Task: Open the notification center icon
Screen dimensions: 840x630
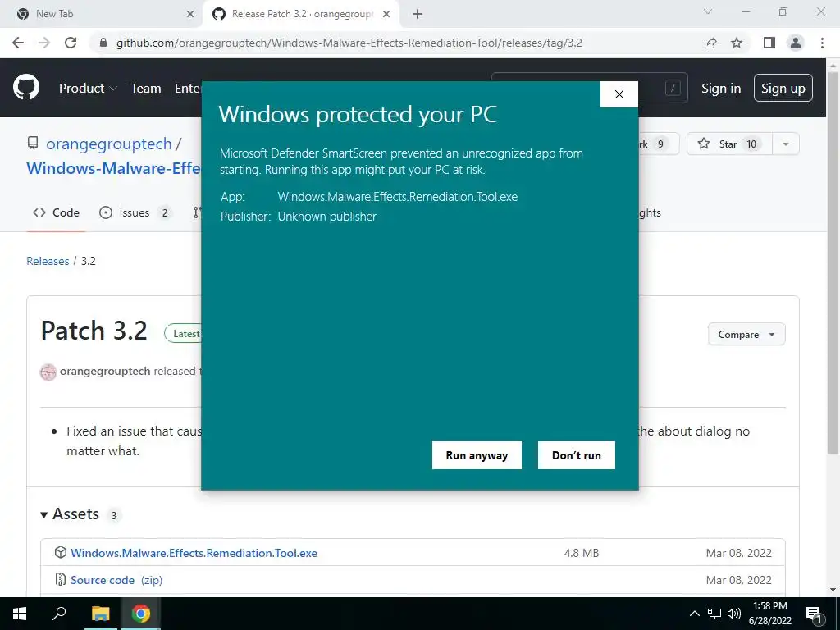Action: [x=815, y=614]
